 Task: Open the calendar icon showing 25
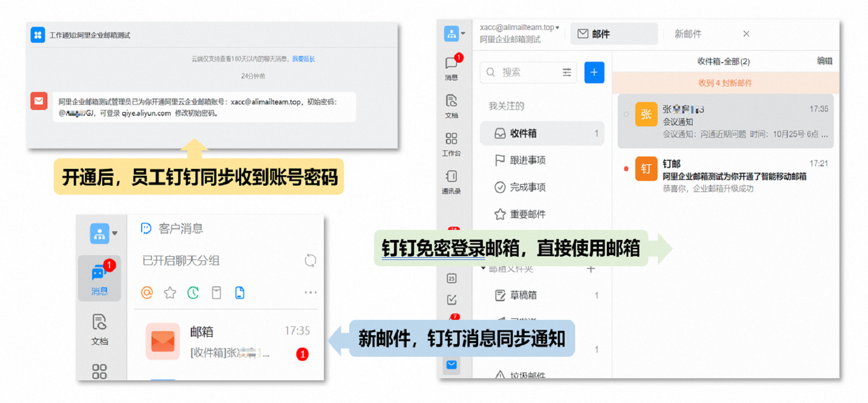point(451,278)
